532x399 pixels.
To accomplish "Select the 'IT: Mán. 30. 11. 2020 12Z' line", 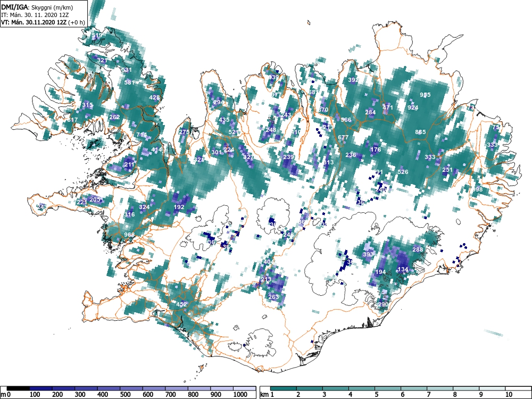I will pyautogui.click(x=35, y=15).
